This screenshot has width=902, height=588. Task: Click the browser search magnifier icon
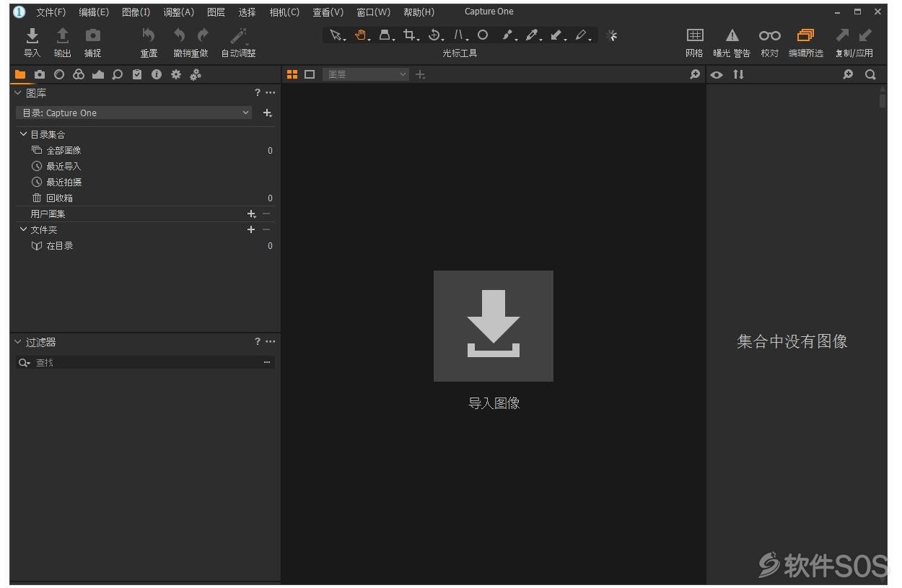pos(871,74)
